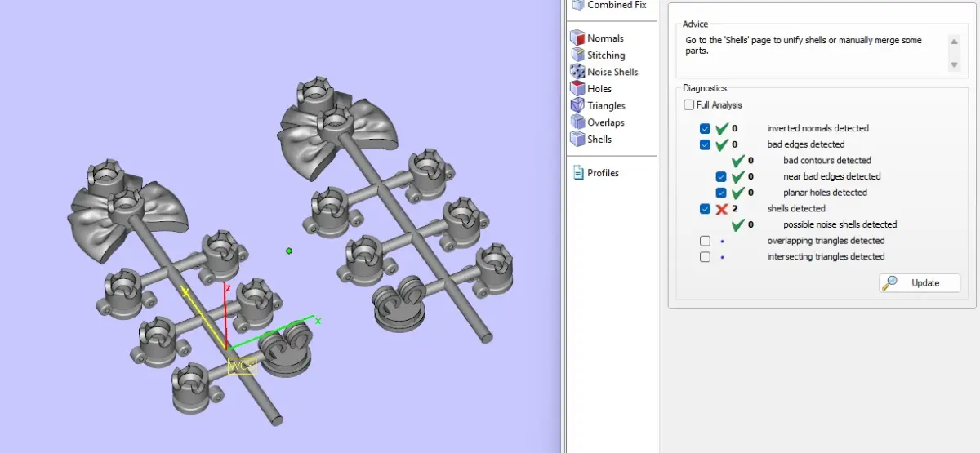Screen dimensions: 980x453
Task: Select the Holes text label
Action: [599, 89]
